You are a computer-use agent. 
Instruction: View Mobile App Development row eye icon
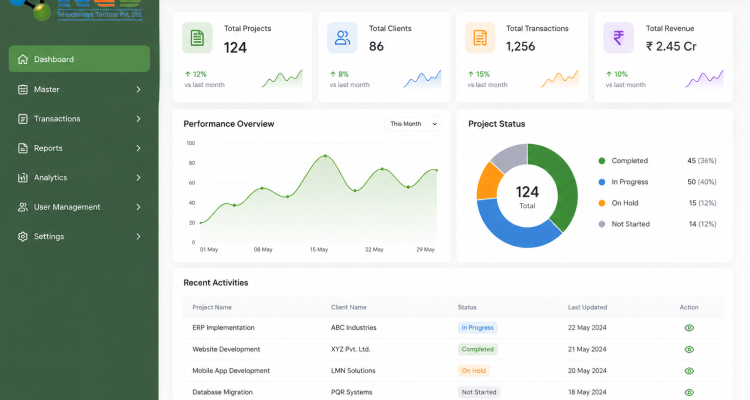coord(689,371)
